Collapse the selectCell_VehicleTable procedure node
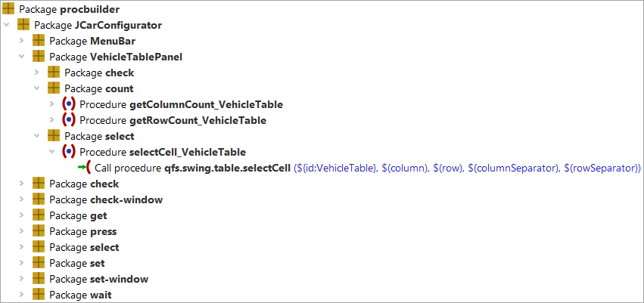644x303 pixels. pos(51,152)
